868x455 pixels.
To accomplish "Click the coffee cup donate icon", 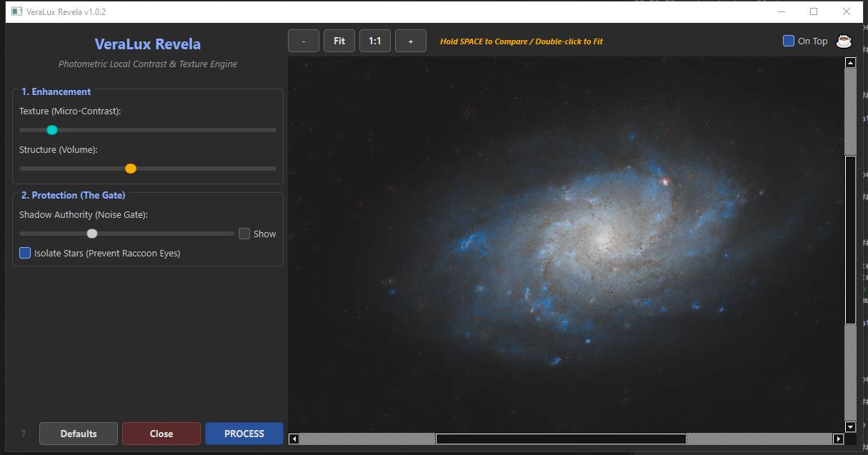I will pos(844,41).
